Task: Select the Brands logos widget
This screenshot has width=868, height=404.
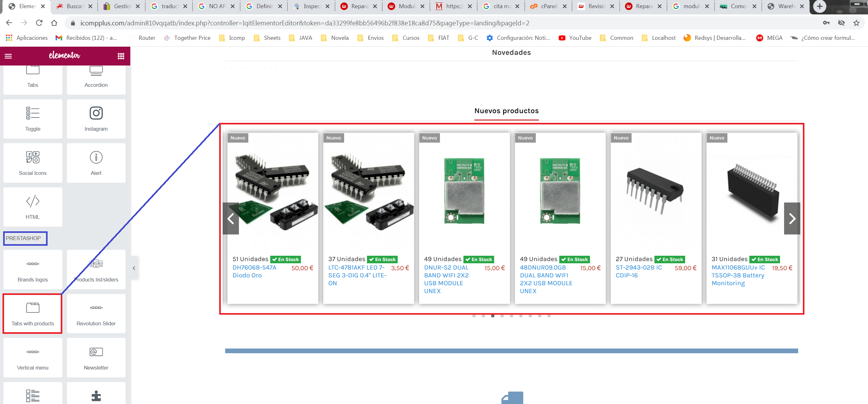Action: [x=33, y=270]
